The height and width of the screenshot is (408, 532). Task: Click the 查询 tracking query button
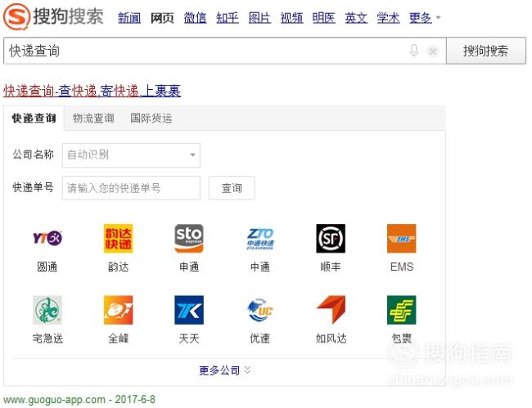coord(232,188)
